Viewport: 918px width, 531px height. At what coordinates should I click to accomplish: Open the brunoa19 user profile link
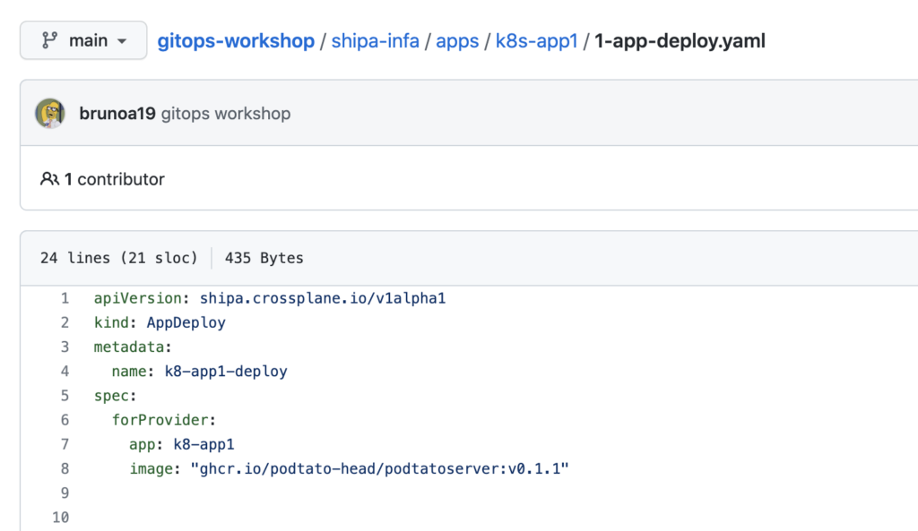point(117,113)
